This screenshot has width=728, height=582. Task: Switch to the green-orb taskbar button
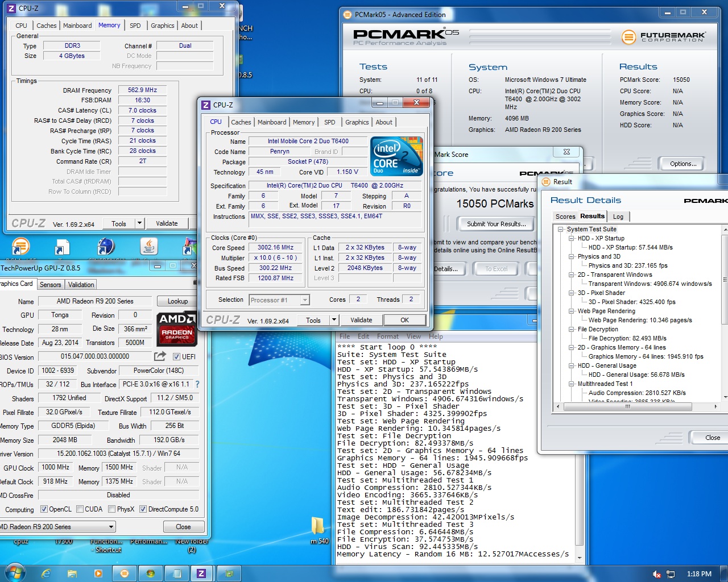[x=151, y=573]
